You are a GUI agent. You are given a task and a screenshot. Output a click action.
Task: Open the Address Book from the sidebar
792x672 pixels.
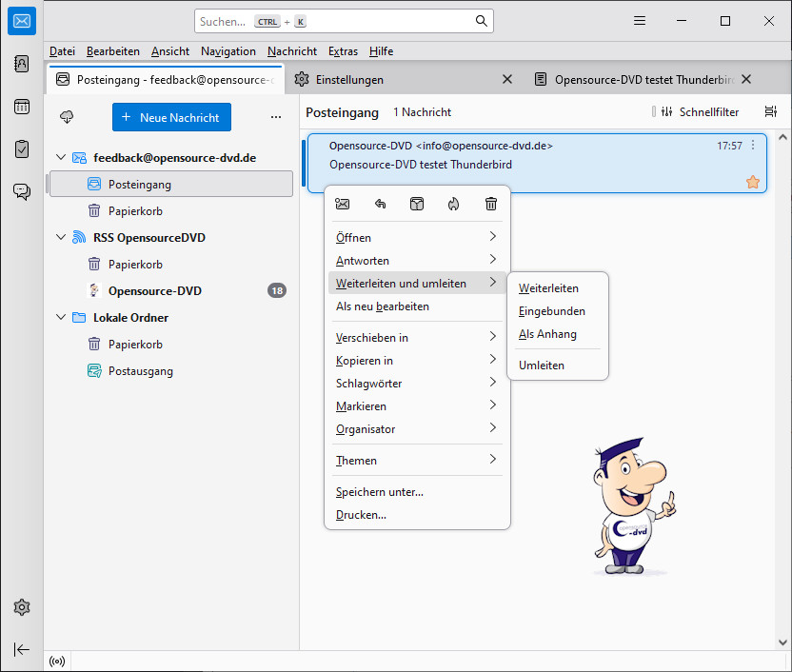(x=22, y=64)
